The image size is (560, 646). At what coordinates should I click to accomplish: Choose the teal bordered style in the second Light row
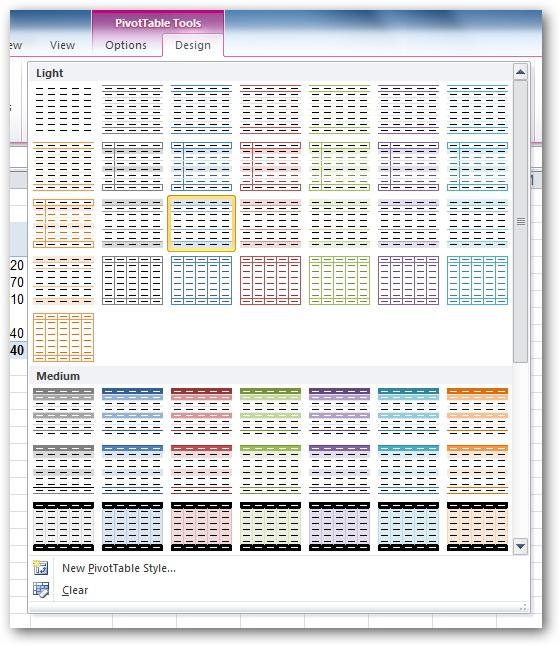click(478, 166)
